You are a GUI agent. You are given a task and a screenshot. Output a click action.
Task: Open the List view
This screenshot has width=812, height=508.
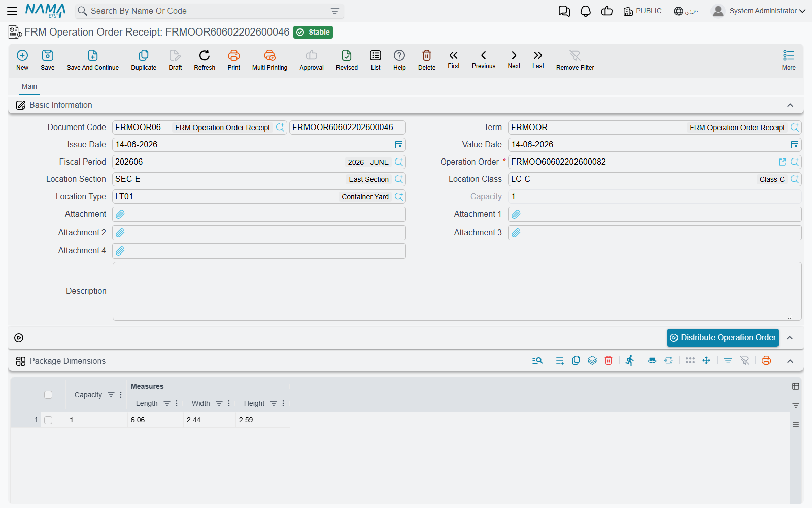(x=376, y=60)
